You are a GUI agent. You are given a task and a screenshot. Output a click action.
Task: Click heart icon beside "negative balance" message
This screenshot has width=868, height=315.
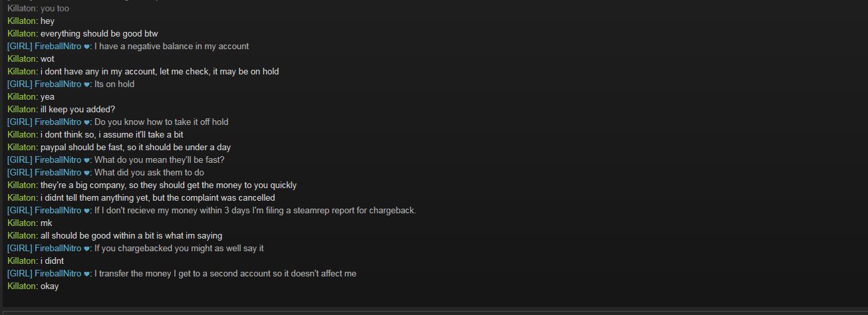click(x=87, y=47)
